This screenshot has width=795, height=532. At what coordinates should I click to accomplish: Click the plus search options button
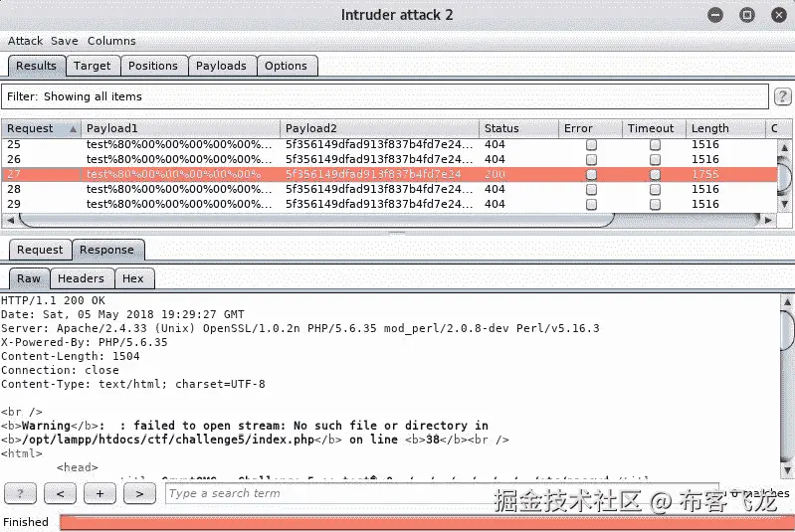[x=99, y=493]
